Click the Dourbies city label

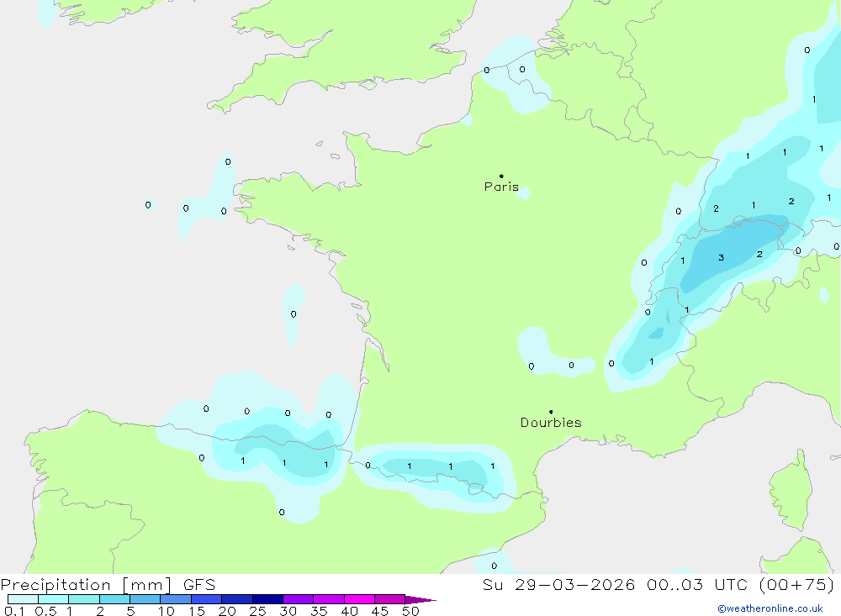click(x=551, y=423)
